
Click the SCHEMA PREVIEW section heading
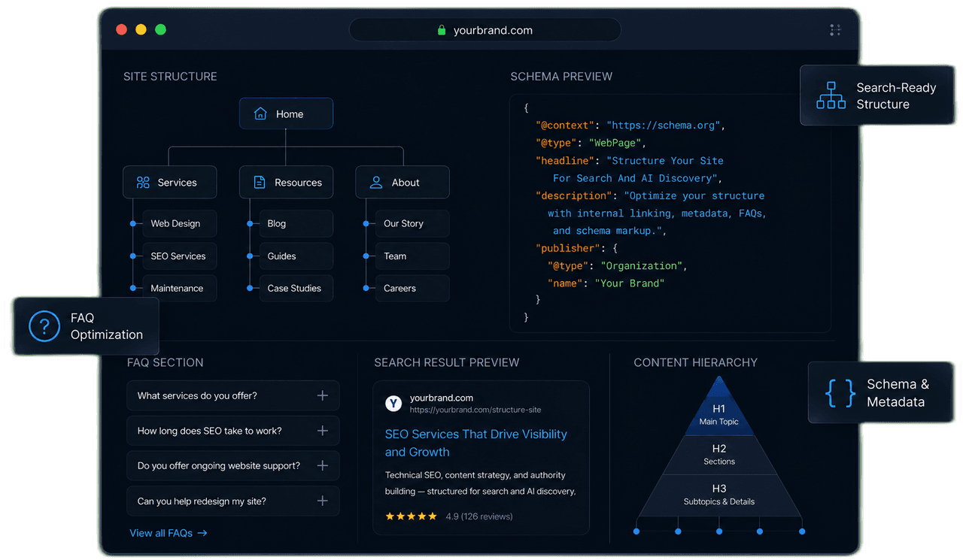click(x=561, y=77)
